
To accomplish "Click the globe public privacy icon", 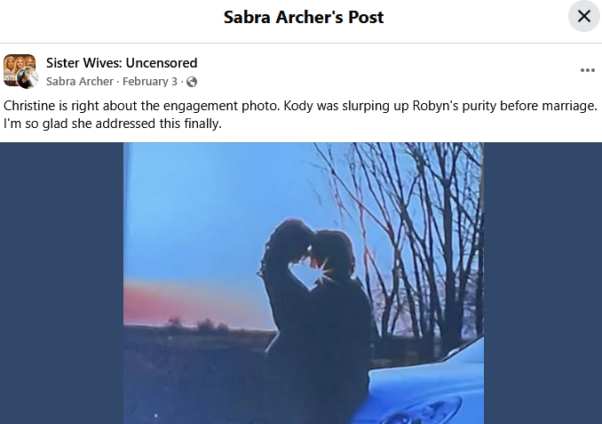I will pyautogui.click(x=192, y=82).
